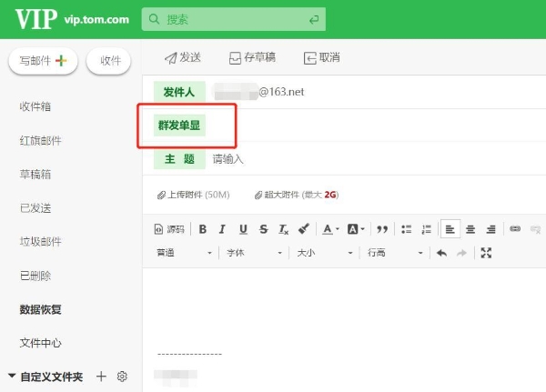Screen dimensions: 546x392
Task: Click the sender (发件人) label
Action: point(179,92)
